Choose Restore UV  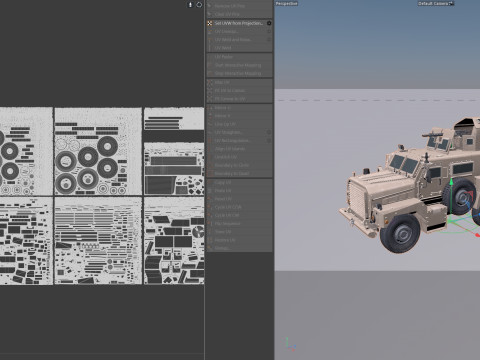240,240
